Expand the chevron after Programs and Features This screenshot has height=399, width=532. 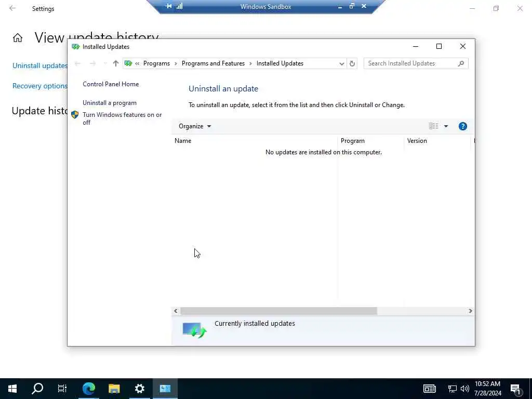tap(251, 63)
